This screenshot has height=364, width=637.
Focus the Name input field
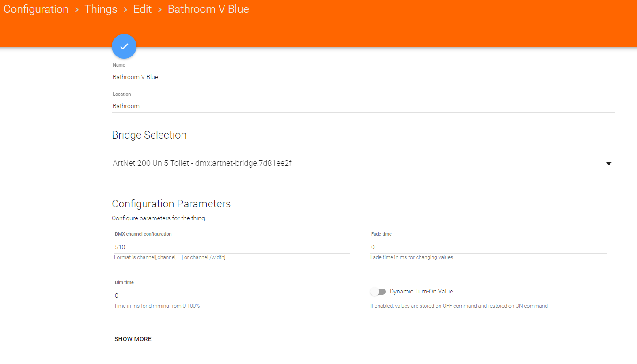click(x=363, y=77)
